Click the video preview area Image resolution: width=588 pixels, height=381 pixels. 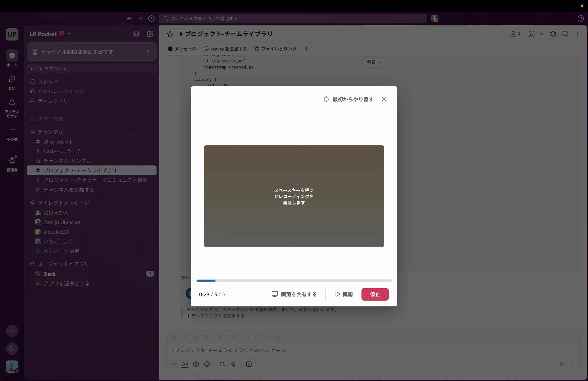coord(294,196)
